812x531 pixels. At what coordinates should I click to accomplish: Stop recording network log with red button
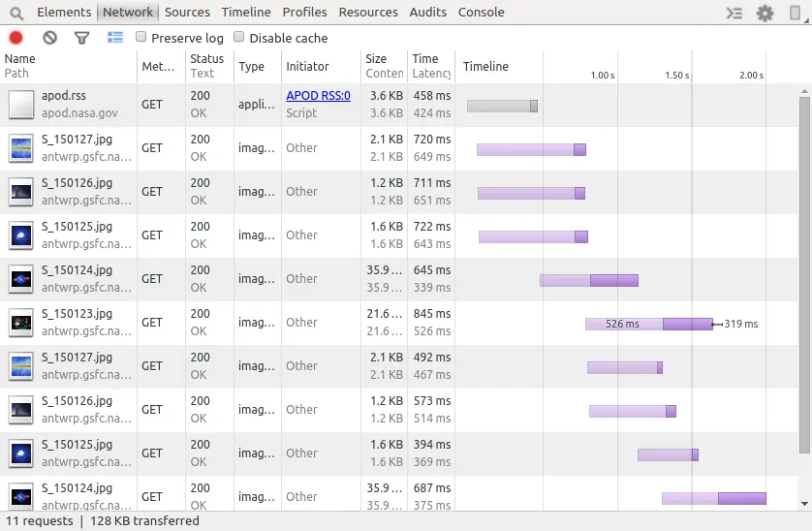[x=16, y=38]
